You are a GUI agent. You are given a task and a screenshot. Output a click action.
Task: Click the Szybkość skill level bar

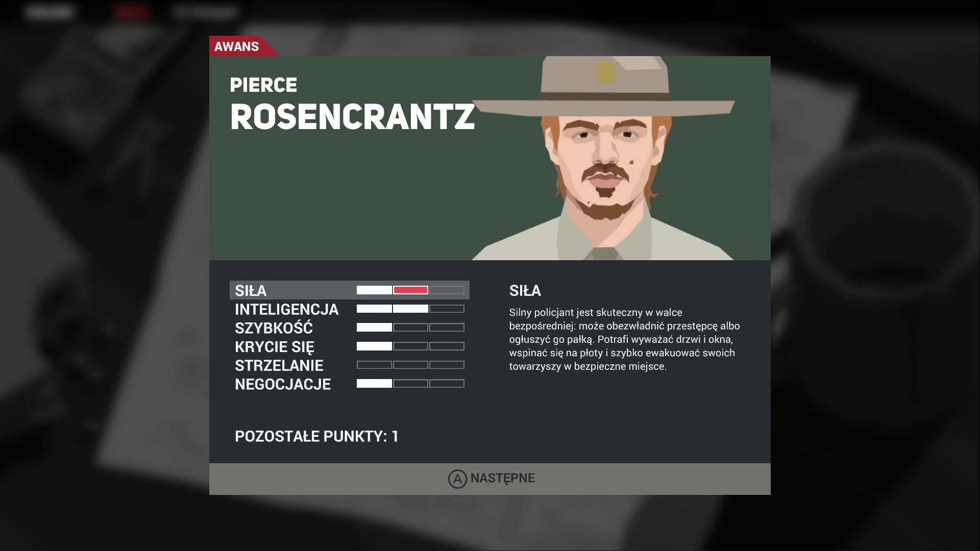pos(410,328)
